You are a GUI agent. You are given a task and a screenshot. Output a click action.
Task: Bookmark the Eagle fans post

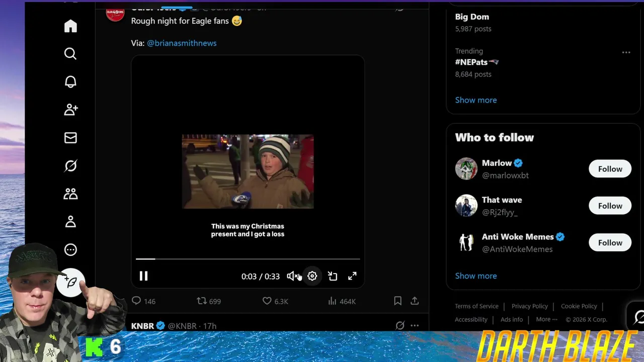(397, 301)
